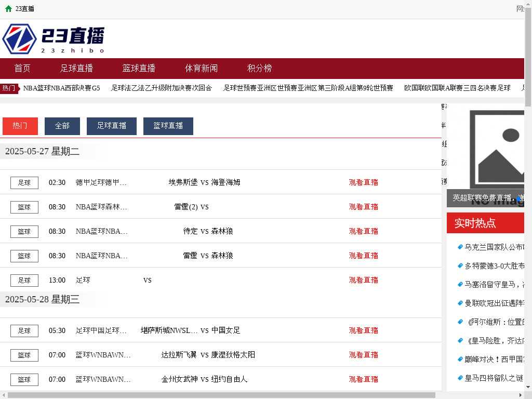Click team name 海登海姆
The image size is (532, 399).
(x=225, y=182)
